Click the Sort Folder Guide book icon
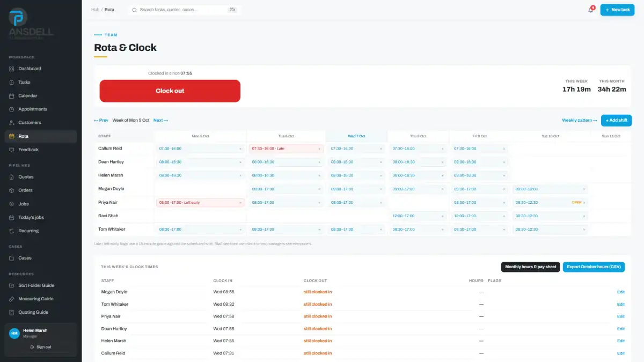The width and height of the screenshot is (644, 362). pos(12,285)
